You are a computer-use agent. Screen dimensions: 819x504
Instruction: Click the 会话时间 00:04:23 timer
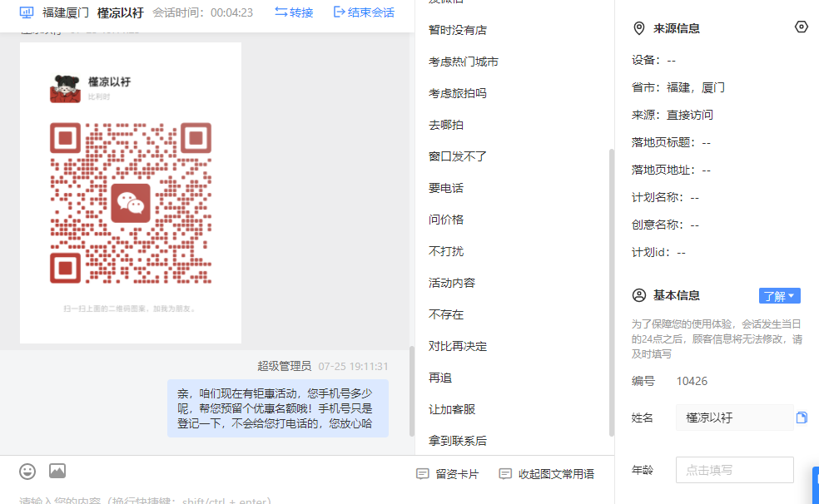pos(202,12)
